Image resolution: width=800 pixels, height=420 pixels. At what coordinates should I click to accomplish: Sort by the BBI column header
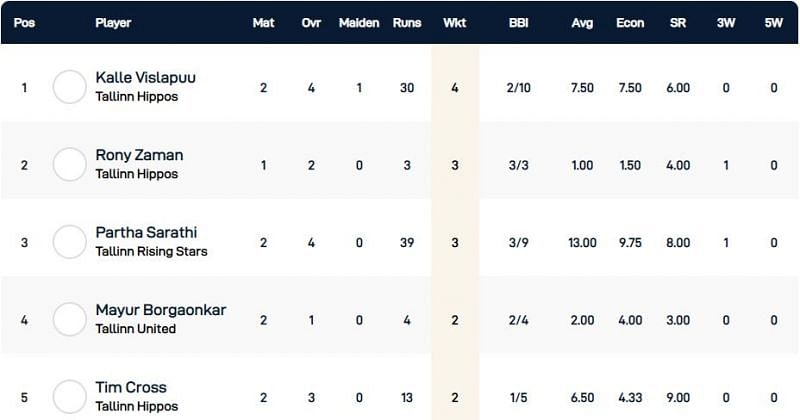point(518,22)
